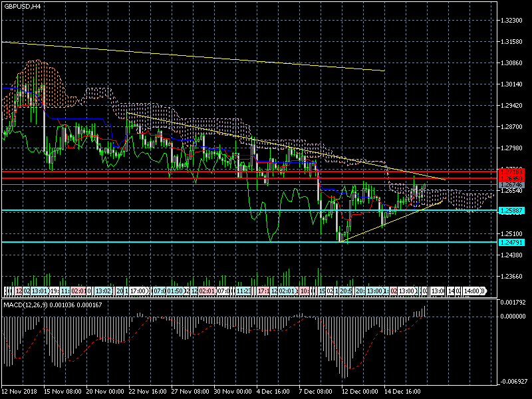Select the long yellow trendline near 1.31580

199,57
